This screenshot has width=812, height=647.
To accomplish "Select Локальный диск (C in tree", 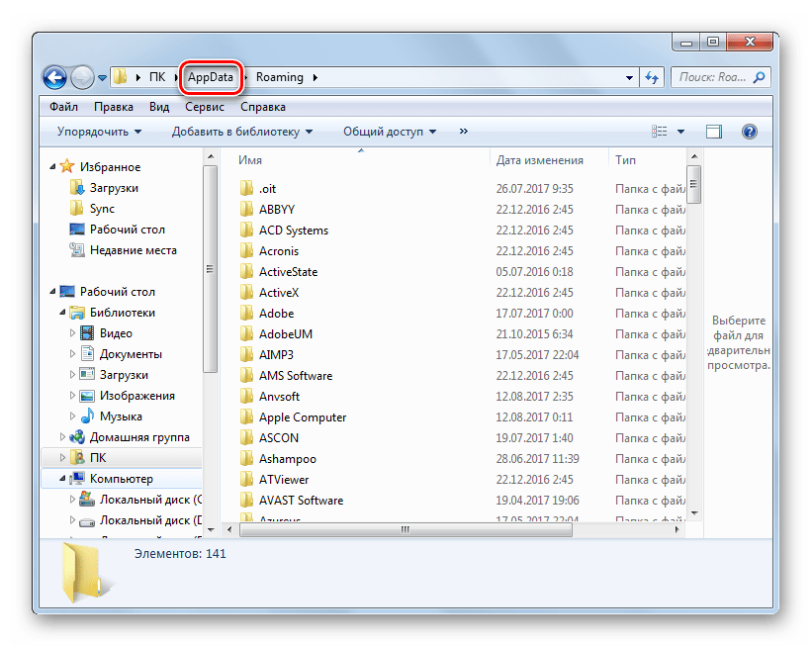I will [150, 500].
